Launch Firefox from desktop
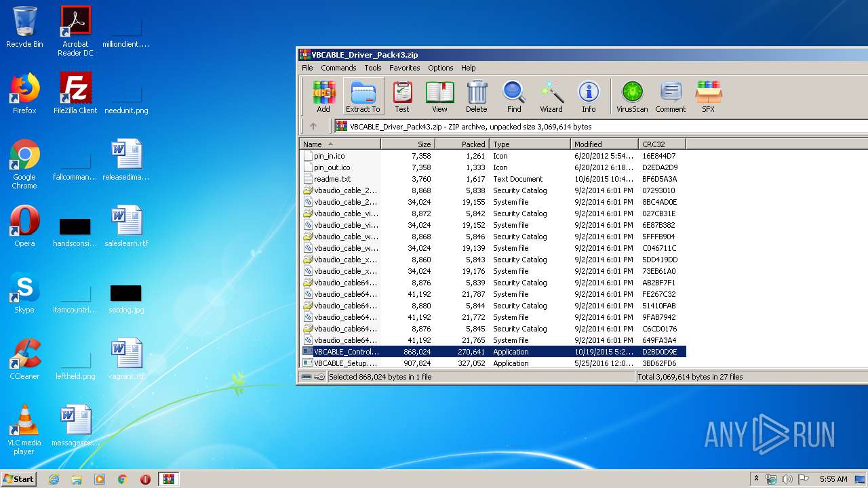The height and width of the screenshot is (488, 868). pos(24,94)
